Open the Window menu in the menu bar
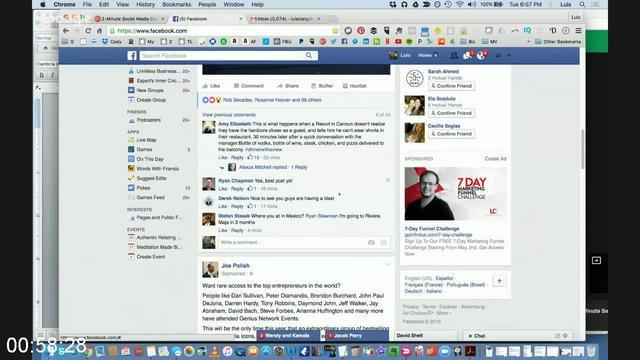 point(233,4)
